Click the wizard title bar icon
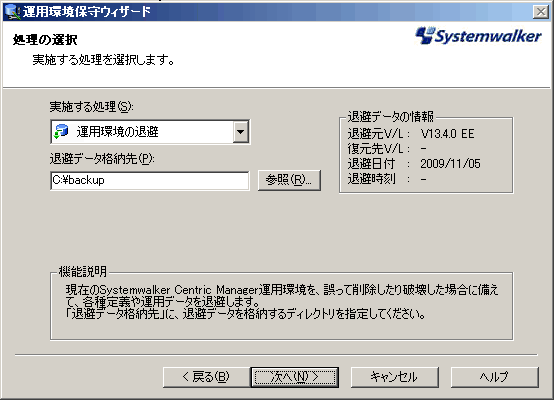This screenshot has width=554, height=400. coord(12,11)
